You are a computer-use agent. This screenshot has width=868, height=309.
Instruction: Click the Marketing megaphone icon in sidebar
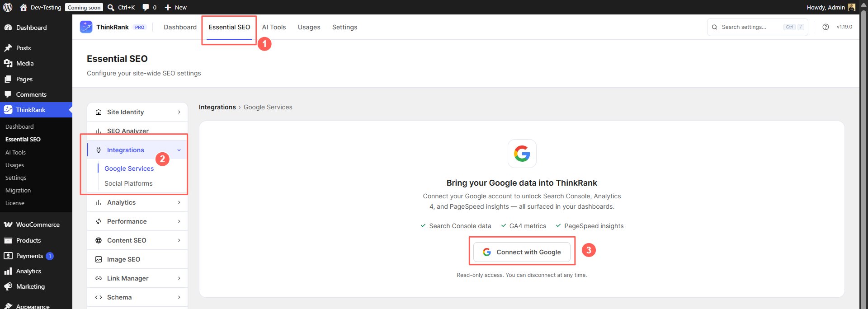coord(8,286)
